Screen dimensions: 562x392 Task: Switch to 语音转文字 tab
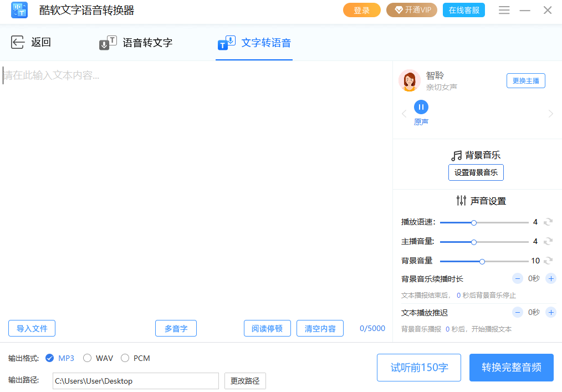click(x=136, y=43)
